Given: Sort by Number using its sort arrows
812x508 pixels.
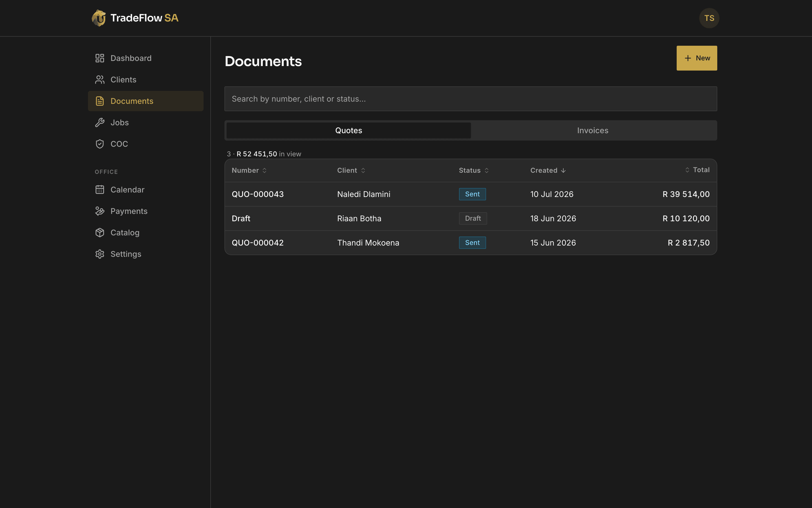Looking at the screenshot, I should tap(264, 171).
